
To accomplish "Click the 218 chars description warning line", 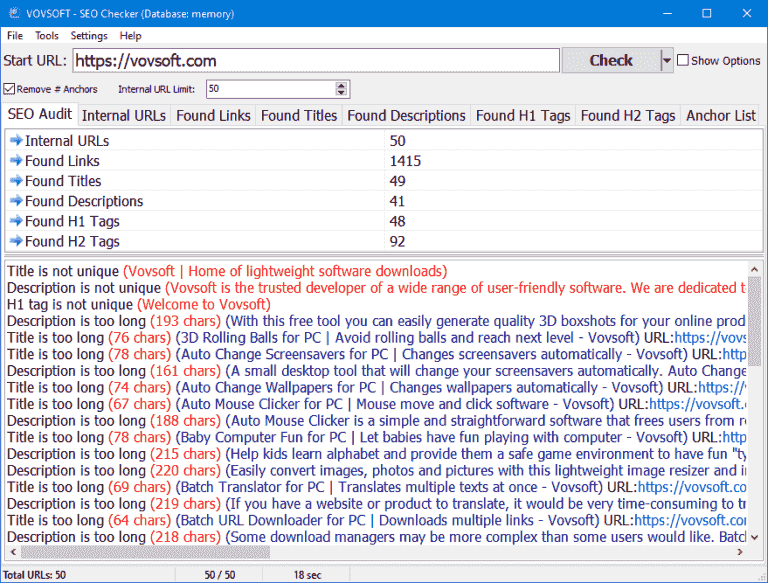I will pos(376,537).
